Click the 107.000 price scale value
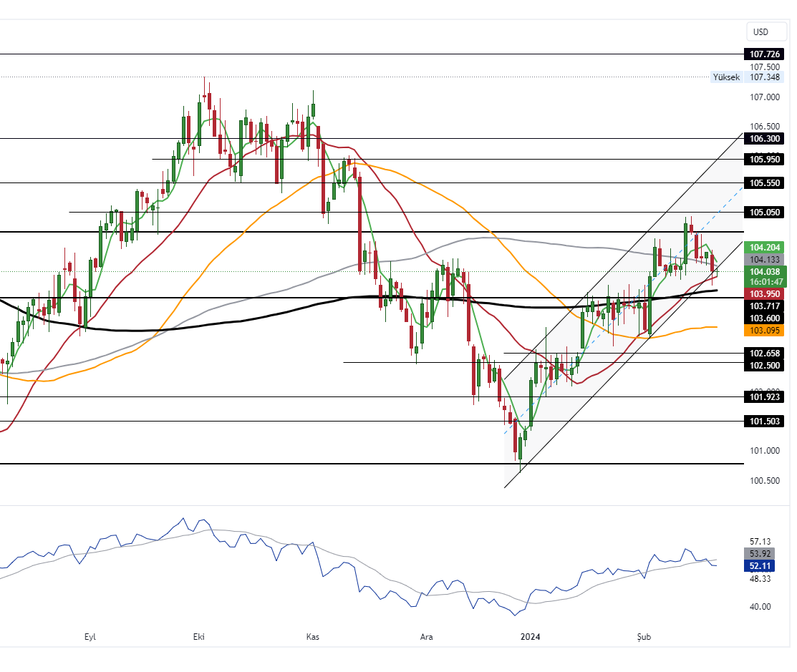Screen dimensions: 797x672 pos(765,97)
